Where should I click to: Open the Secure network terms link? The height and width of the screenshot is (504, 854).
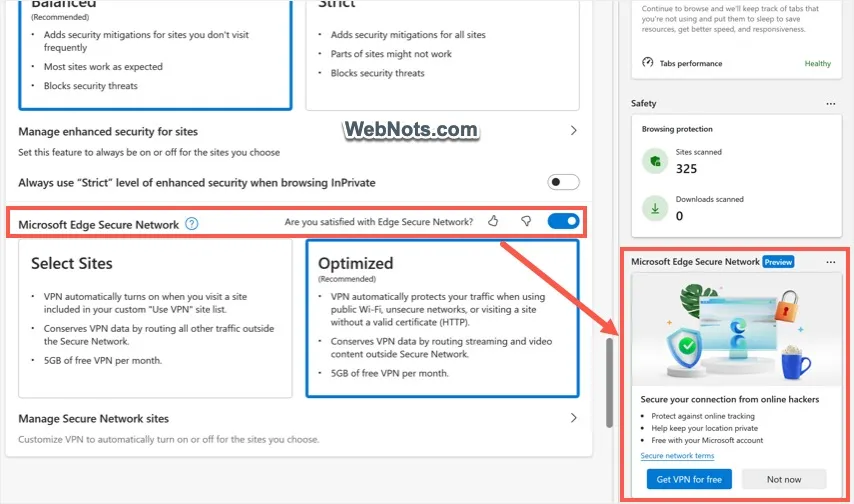click(677, 456)
